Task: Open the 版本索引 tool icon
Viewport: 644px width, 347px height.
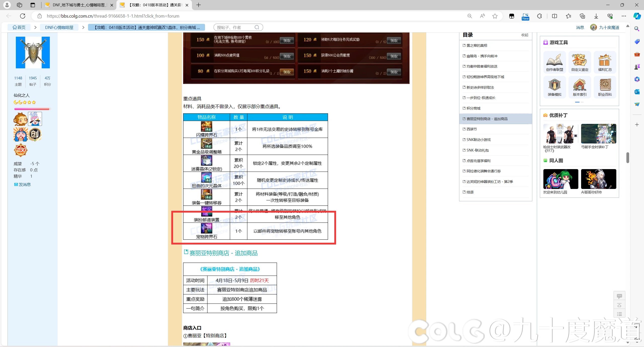Action: 580,87
